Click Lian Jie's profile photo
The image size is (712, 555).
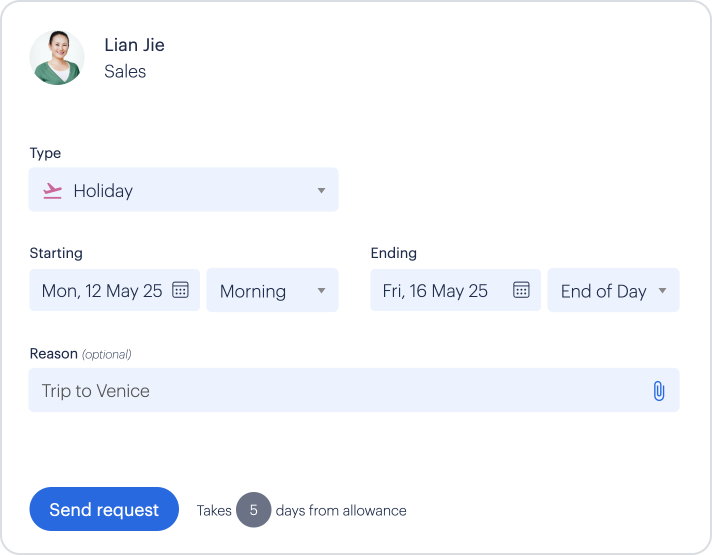(57, 57)
